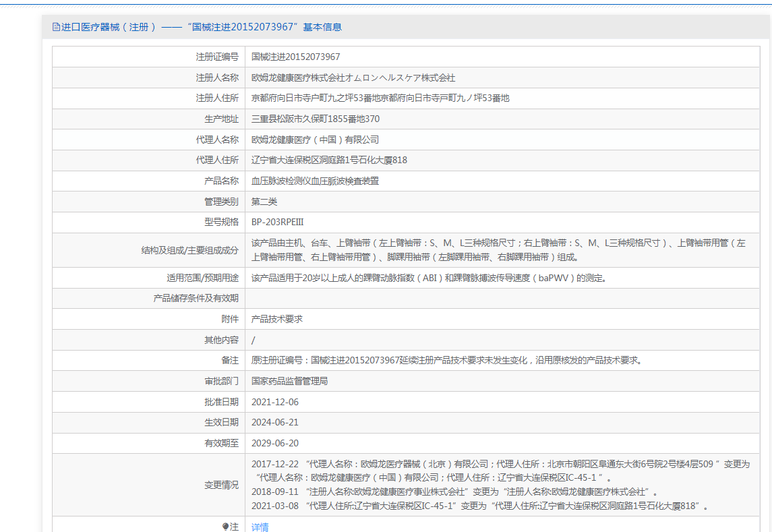Image resolution: width=772 pixels, height=532 pixels.
Task: Click the expiry date 2029-06-20
Action: coord(275,443)
